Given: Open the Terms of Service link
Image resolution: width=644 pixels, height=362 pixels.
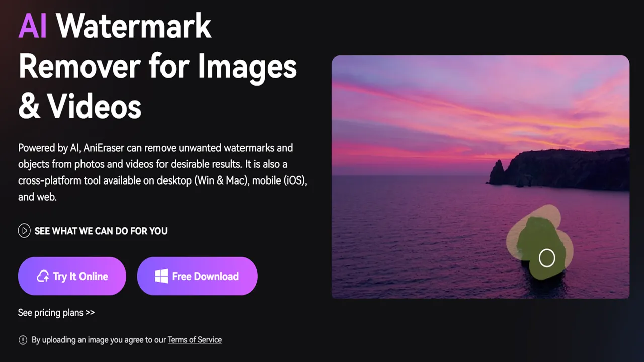Looking at the screenshot, I should click(195, 340).
